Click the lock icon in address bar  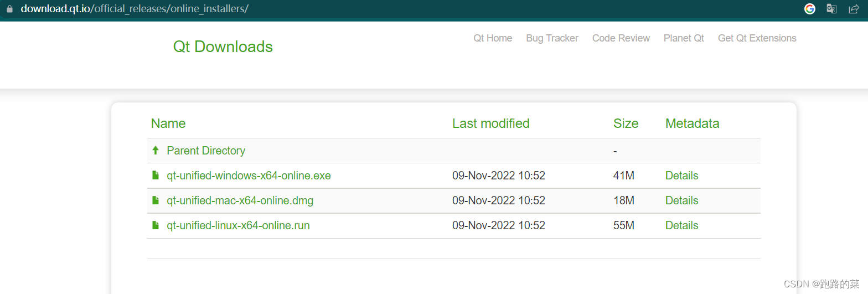click(x=9, y=9)
